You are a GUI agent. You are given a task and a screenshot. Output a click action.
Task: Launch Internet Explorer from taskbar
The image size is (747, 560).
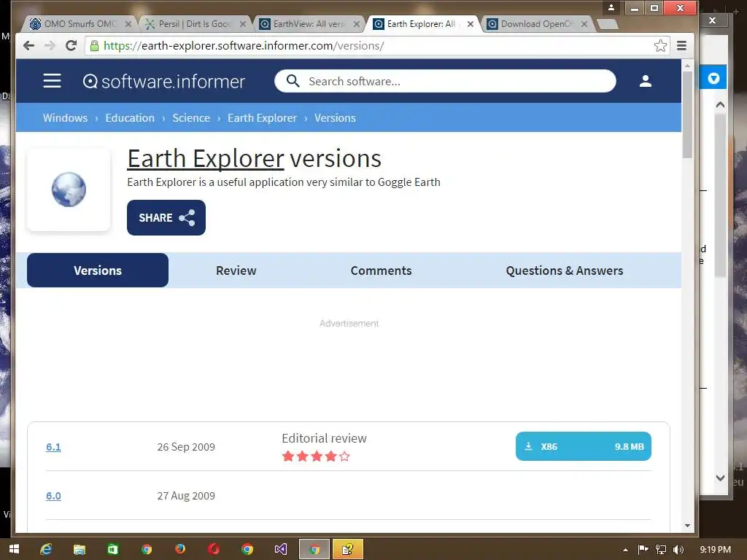pos(46,549)
